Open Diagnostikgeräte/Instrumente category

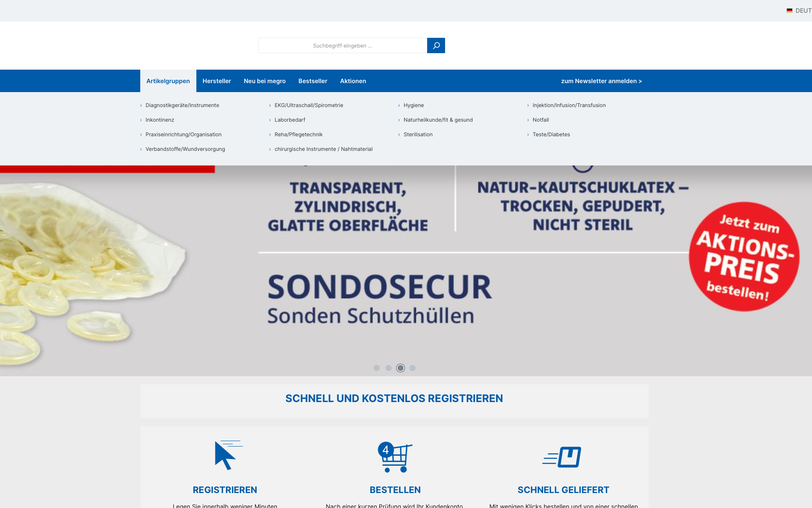coord(182,105)
